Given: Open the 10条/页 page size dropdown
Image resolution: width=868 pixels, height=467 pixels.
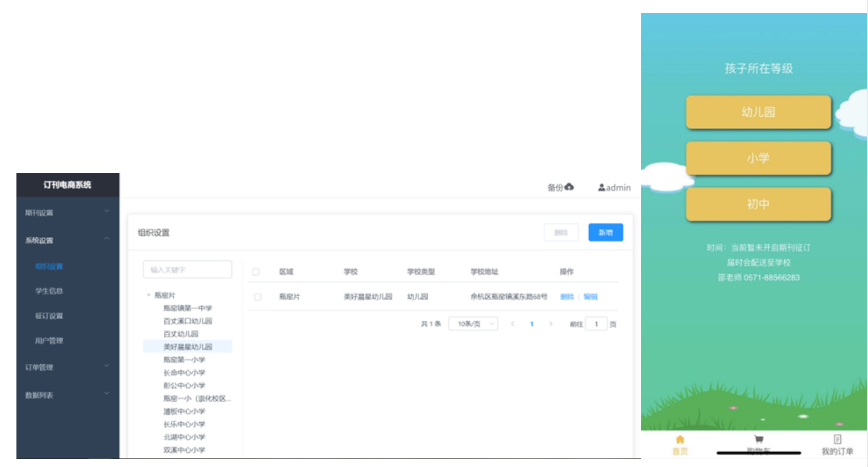Looking at the screenshot, I should click(473, 324).
